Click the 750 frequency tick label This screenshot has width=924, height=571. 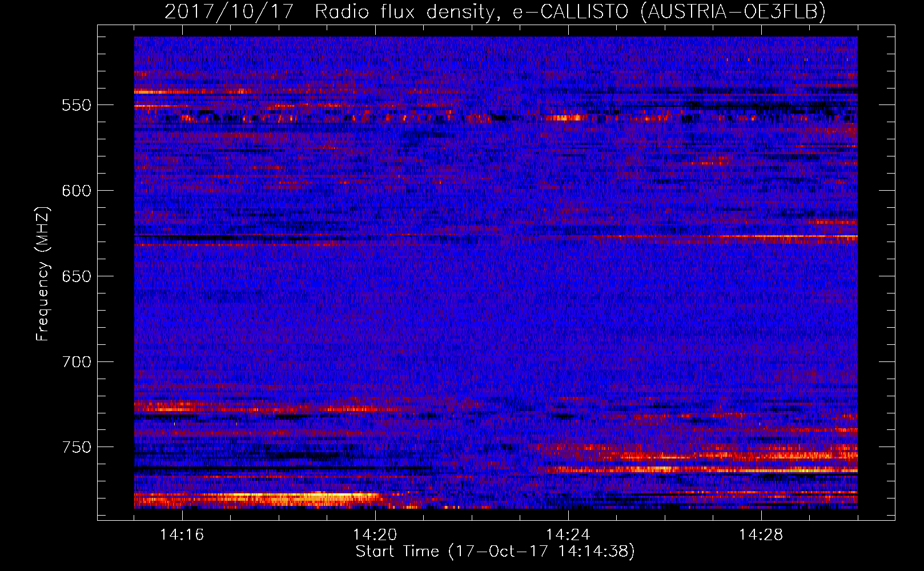77,447
